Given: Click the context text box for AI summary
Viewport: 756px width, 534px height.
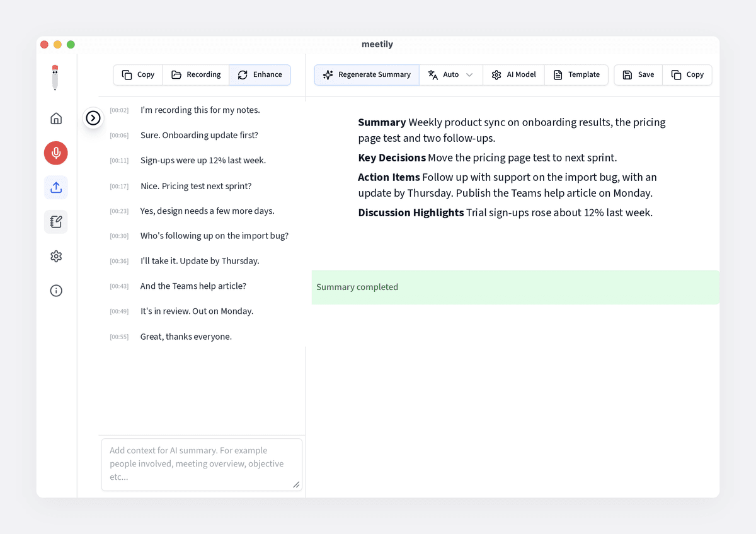Looking at the screenshot, I should coord(202,465).
